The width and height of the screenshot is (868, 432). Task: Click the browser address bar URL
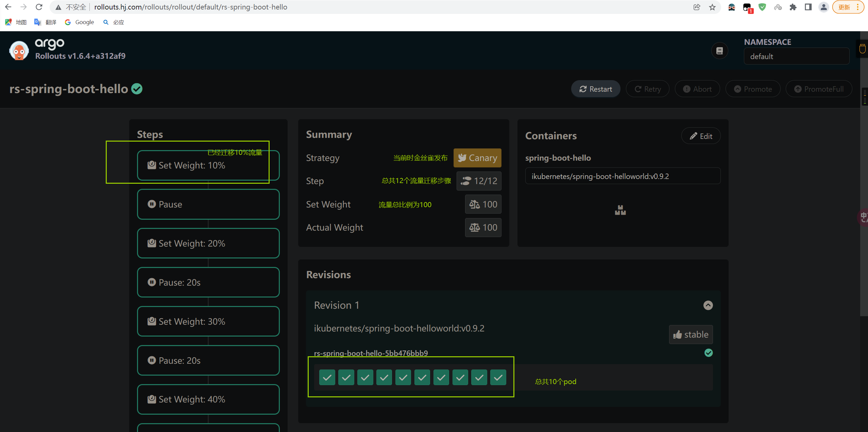coord(191,7)
